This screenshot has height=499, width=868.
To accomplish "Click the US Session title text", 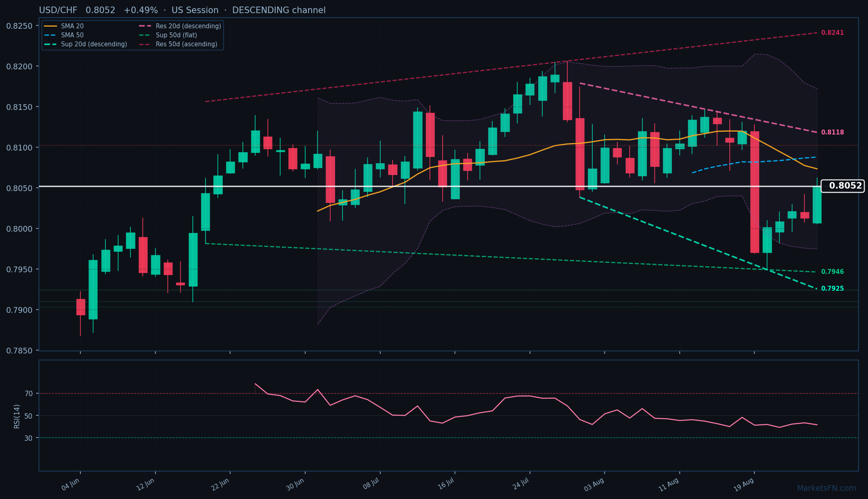I will 195,10.
